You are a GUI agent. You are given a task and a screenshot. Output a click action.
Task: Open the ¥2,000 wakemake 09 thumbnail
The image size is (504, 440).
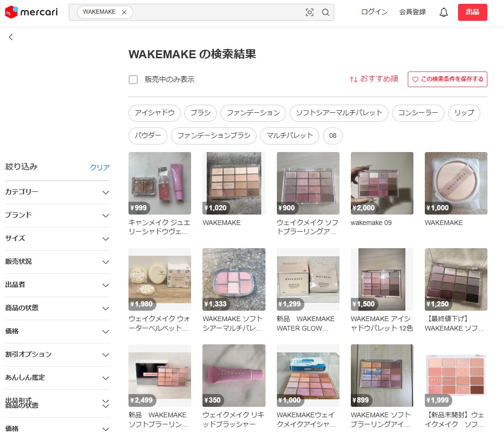[x=382, y=183]
